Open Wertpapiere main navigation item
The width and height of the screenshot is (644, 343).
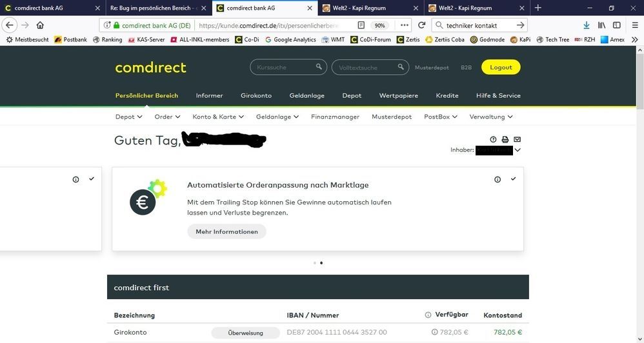click(398, 95)
